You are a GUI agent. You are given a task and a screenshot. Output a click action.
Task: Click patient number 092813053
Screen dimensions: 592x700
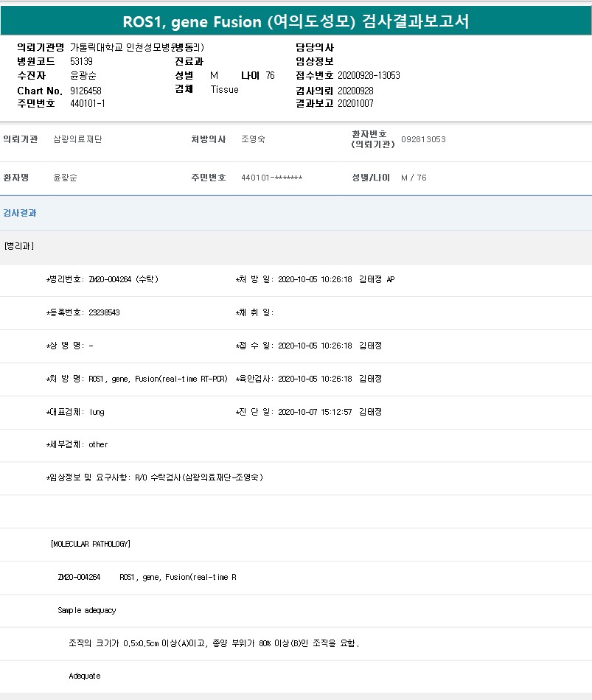click(x=423, y=139)
